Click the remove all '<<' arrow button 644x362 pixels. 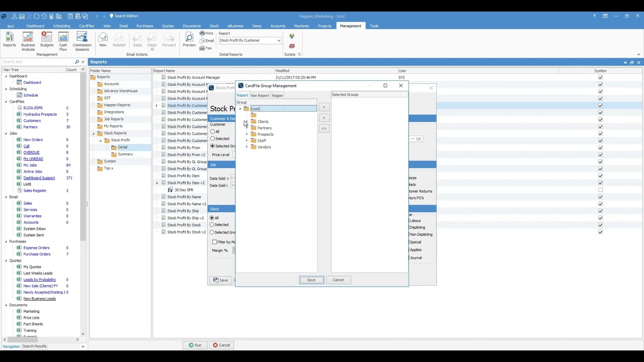click(324, 128)
